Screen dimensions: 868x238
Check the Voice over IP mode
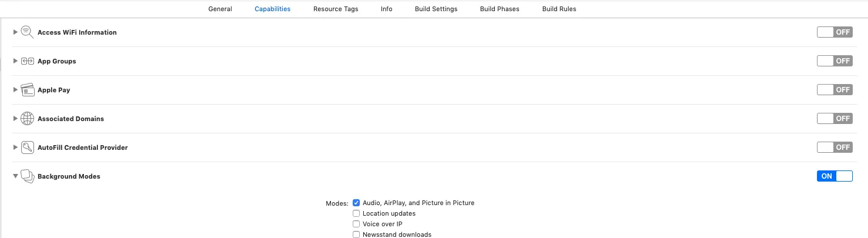[356, 224]
